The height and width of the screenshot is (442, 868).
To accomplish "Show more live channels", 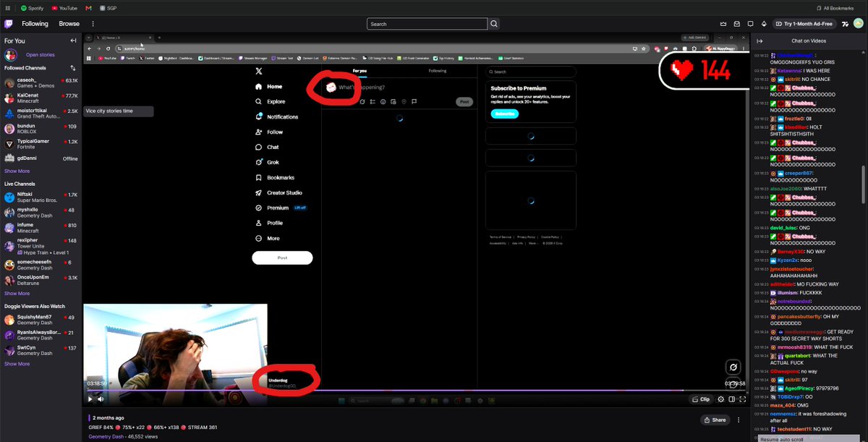I will (x=17, y=294).
